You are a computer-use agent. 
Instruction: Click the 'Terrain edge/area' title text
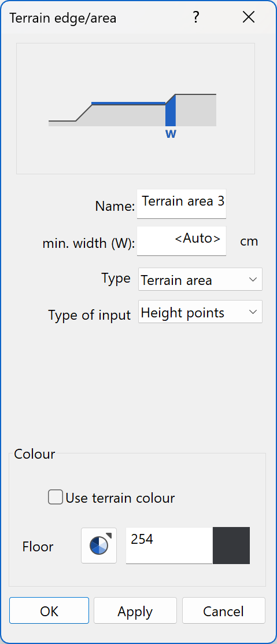[x=63, y=17]
